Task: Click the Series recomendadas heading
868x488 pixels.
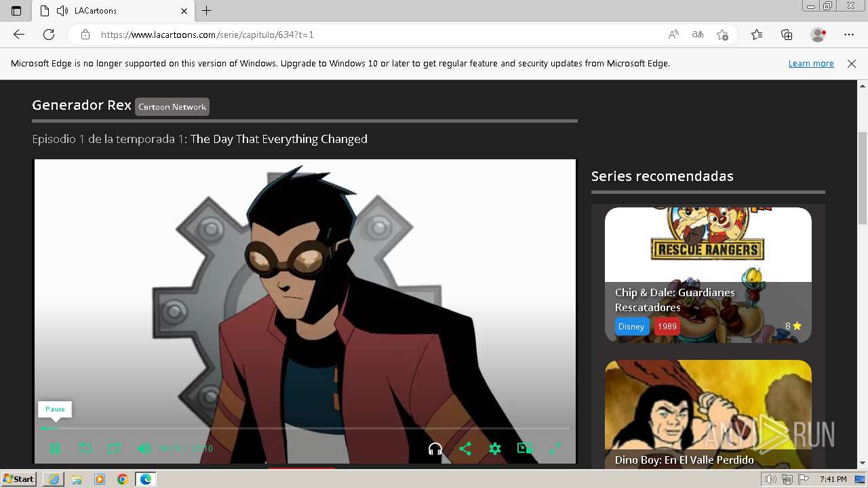Action: pyautogui.click(x=663, y=176)
